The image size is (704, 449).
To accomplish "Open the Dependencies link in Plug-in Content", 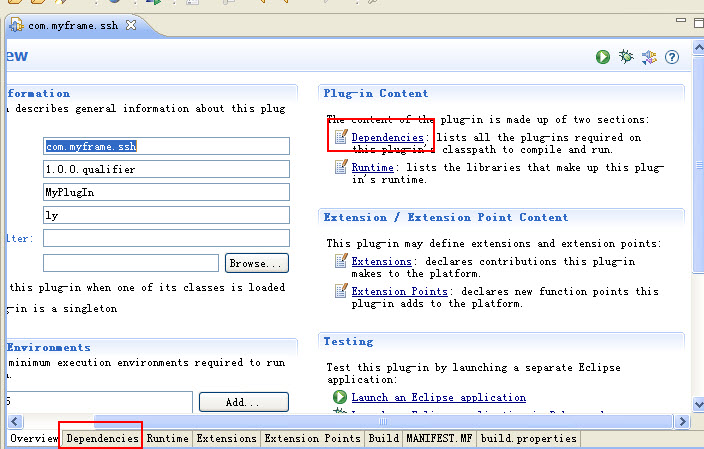I will point(387,137).
